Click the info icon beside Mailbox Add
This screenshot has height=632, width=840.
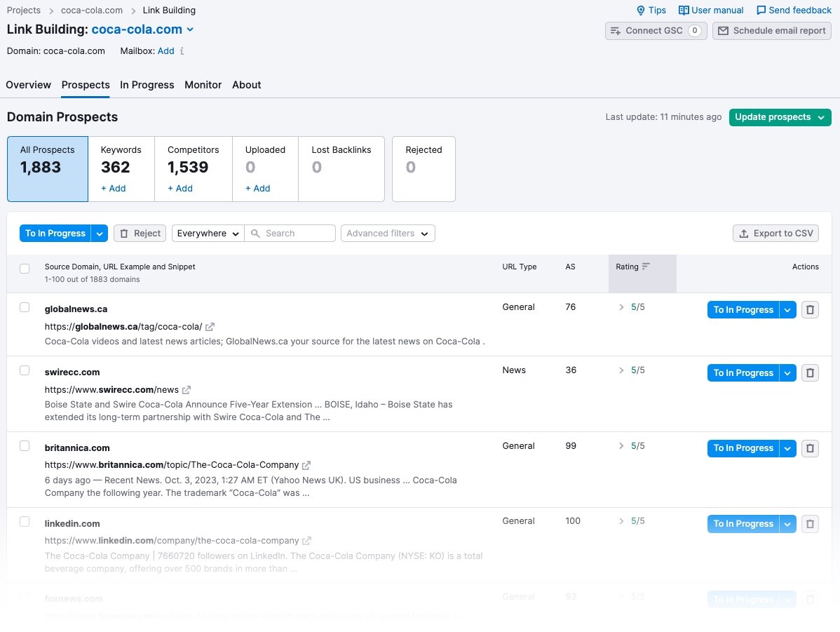[x=183, y=51]
